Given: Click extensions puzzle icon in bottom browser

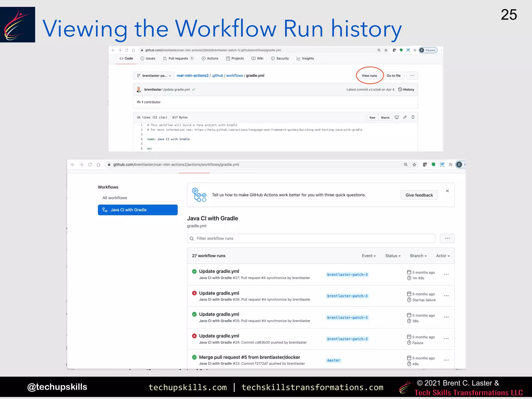Looking at the screenshot, I should [451, 164].
